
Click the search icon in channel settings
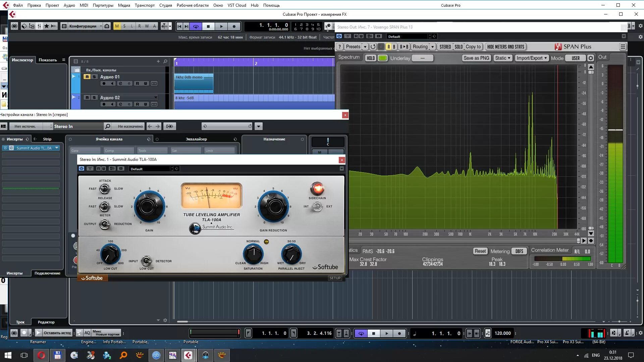point(107,126)
